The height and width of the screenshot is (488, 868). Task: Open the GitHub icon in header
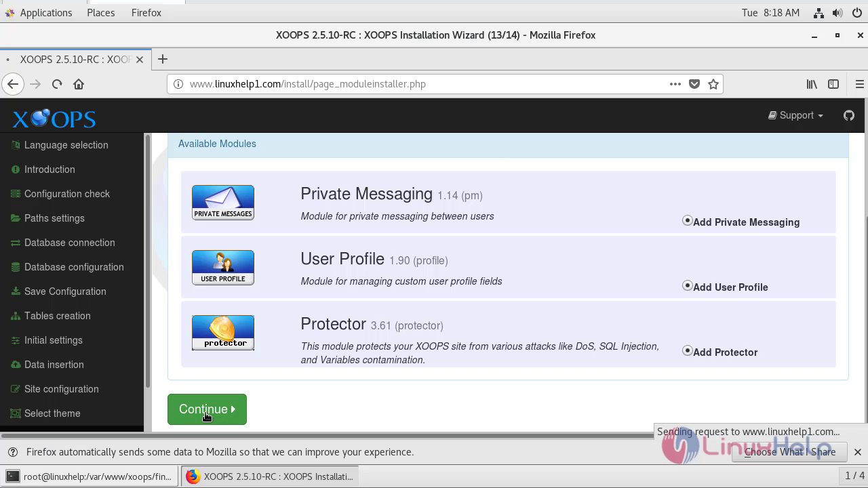849,115
